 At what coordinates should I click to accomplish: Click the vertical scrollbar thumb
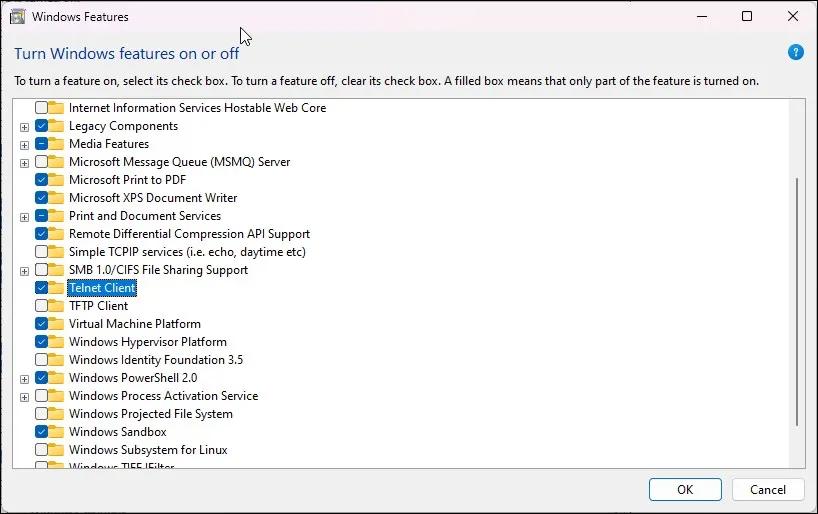click(x=796, y=300)
